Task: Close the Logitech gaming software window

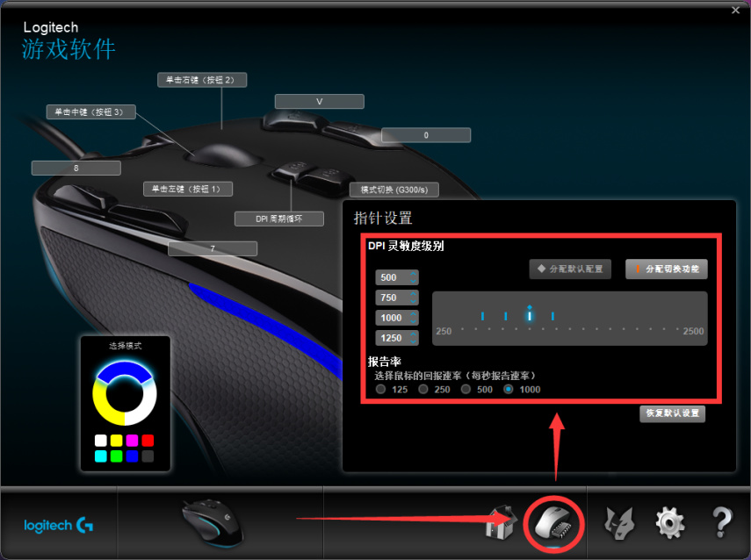Action: pos(736,10)
